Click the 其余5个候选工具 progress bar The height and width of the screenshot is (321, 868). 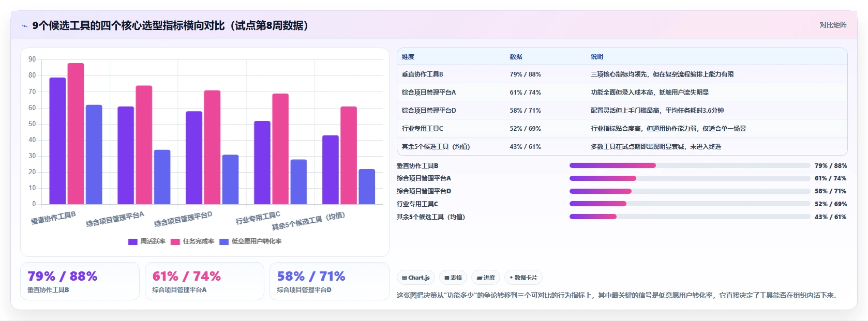pos(690,217)
